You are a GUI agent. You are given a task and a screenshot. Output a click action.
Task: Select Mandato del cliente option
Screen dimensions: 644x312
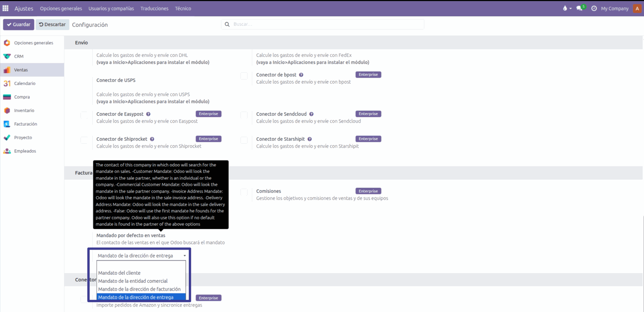(119, 273)
